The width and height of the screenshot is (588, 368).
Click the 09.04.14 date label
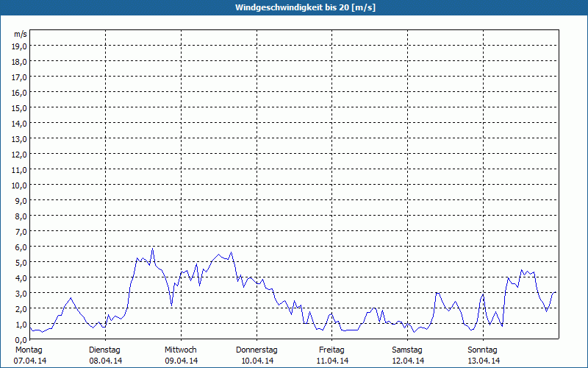tap(181, 361)
